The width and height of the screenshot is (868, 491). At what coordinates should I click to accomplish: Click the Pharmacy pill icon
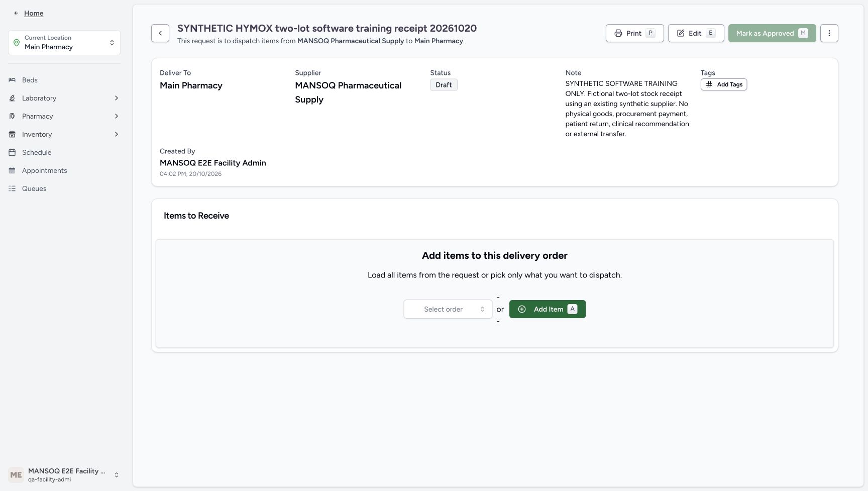pos(12,116)
